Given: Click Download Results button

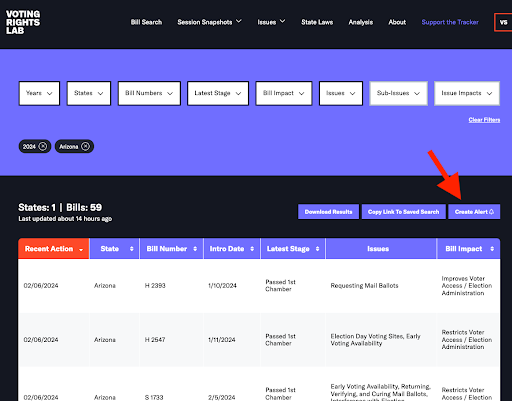Looking at the screenshot, I should (x=328, y=212).
